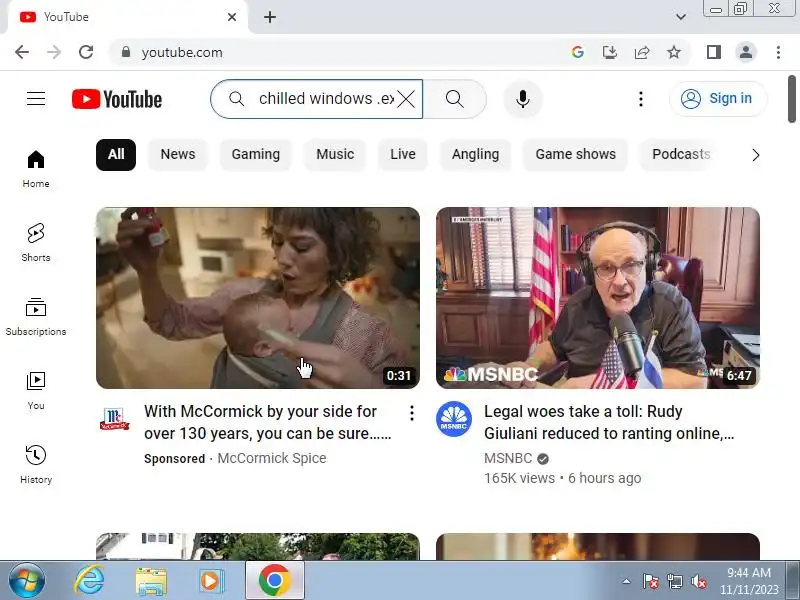The image size is (800, 600).
Task: Open 'Legal woes take a toll' title
Action: pyautogui.click(x=609, y=422)
